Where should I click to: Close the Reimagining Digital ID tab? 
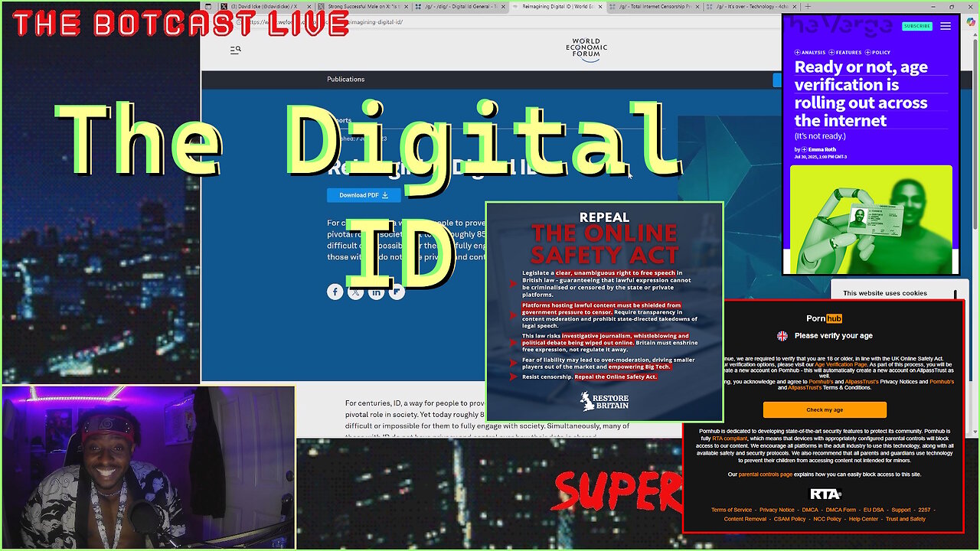599,6
